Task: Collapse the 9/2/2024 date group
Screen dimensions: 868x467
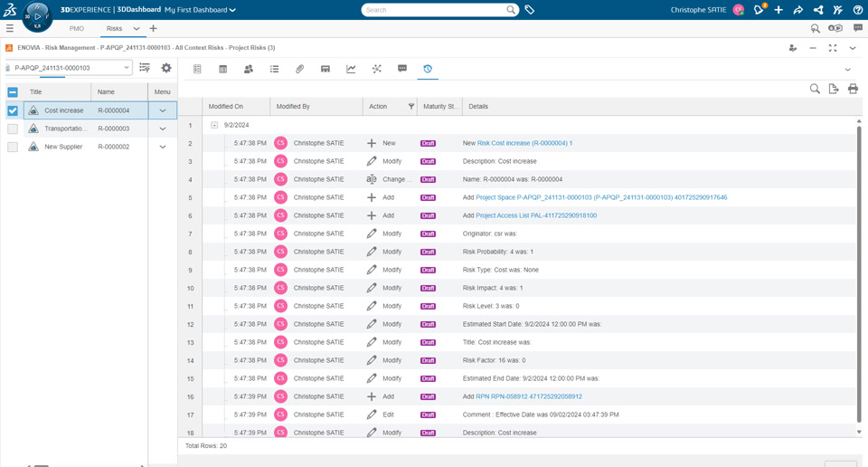Action: coord(214,125)
